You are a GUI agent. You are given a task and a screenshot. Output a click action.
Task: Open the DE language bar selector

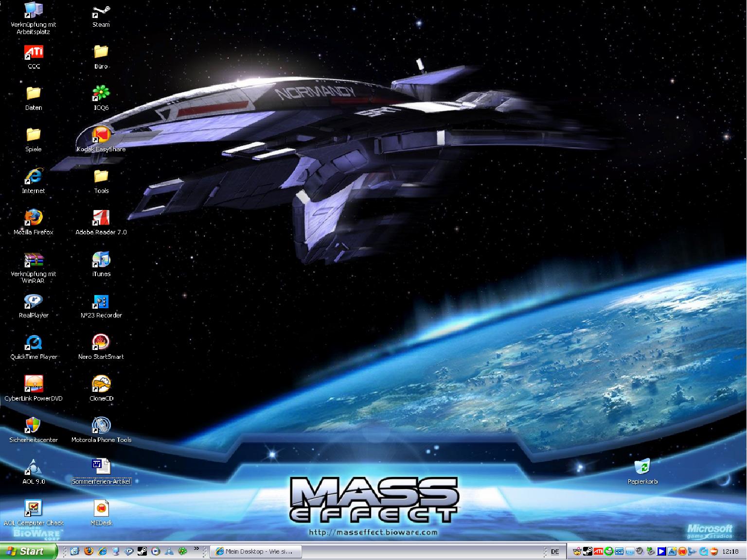click(555, 552)
